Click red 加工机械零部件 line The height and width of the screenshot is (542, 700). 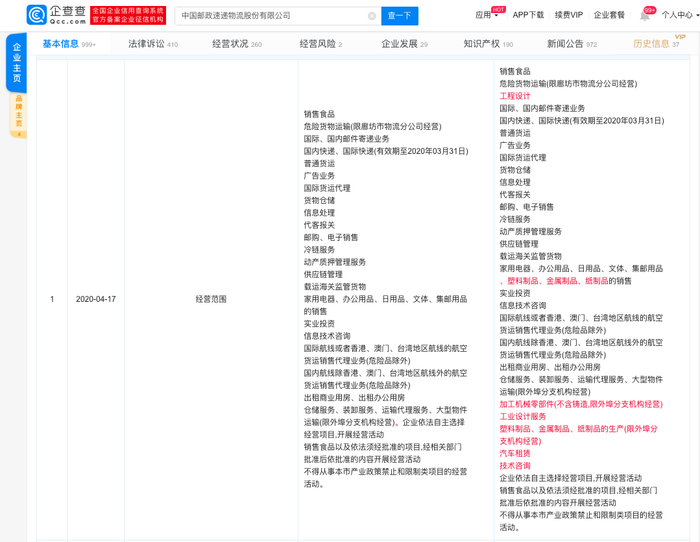tap(581, 404)
